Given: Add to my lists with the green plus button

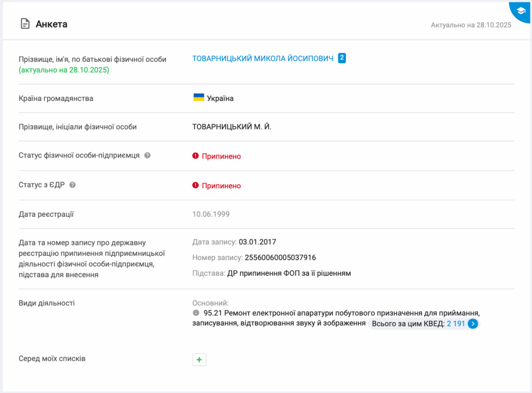Looking at the screenshot, I should click(199, 359).
